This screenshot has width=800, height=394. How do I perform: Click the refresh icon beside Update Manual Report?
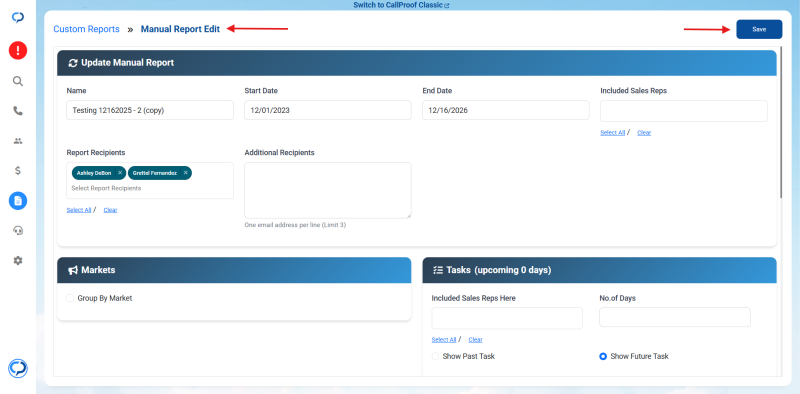[x=73, y=63]
